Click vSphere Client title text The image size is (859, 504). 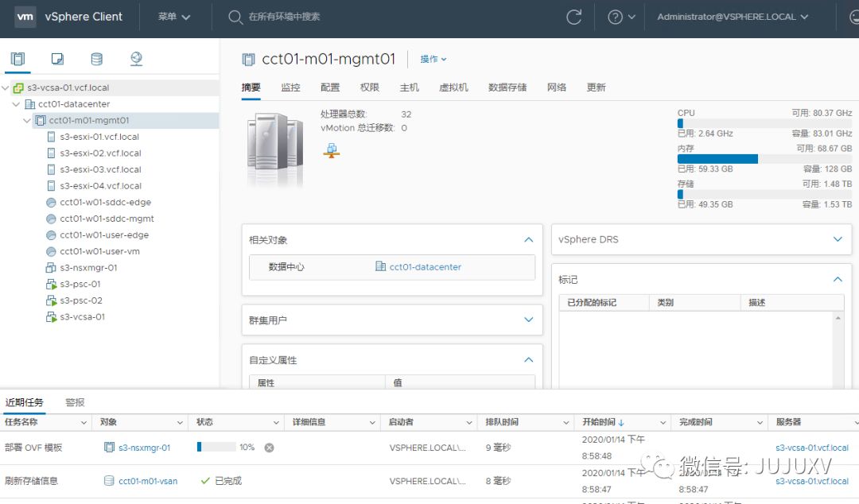[x=84, y=17]
